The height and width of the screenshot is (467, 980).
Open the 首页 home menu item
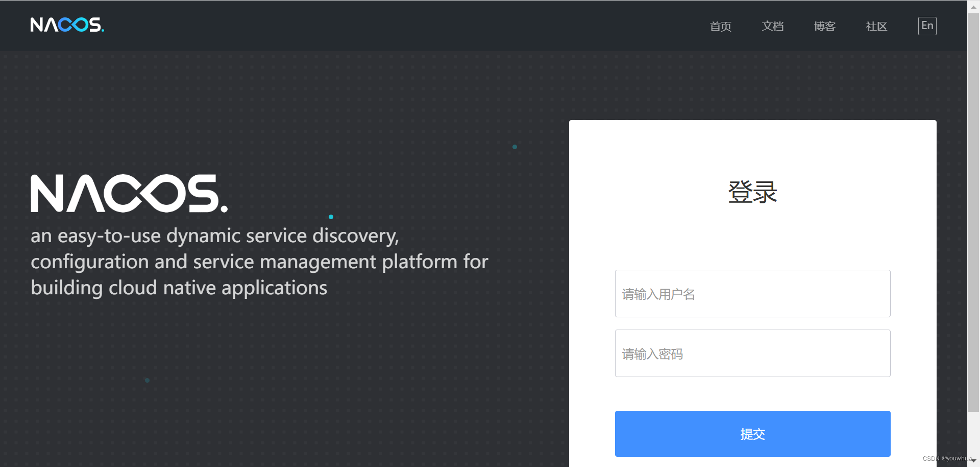pos(721,26)
